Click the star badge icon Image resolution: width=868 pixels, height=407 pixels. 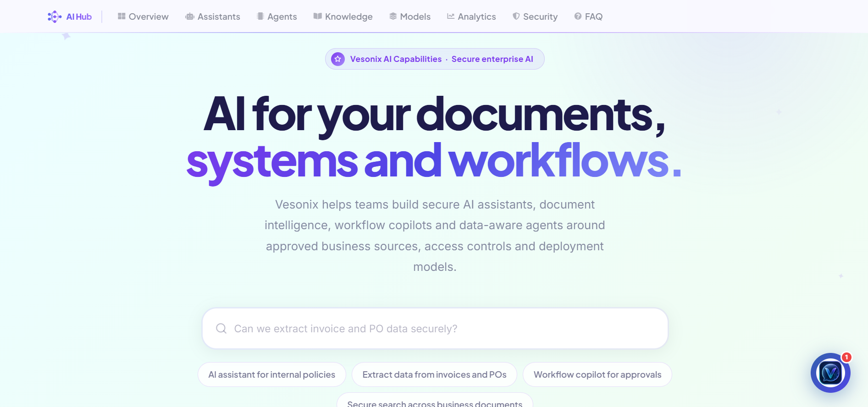click(x=338, y=59)
